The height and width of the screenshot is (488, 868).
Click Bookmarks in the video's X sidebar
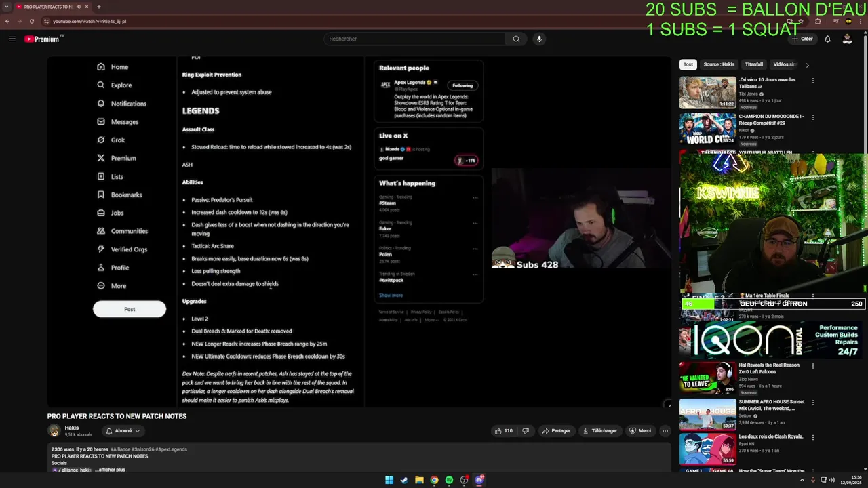coord(119,195)
